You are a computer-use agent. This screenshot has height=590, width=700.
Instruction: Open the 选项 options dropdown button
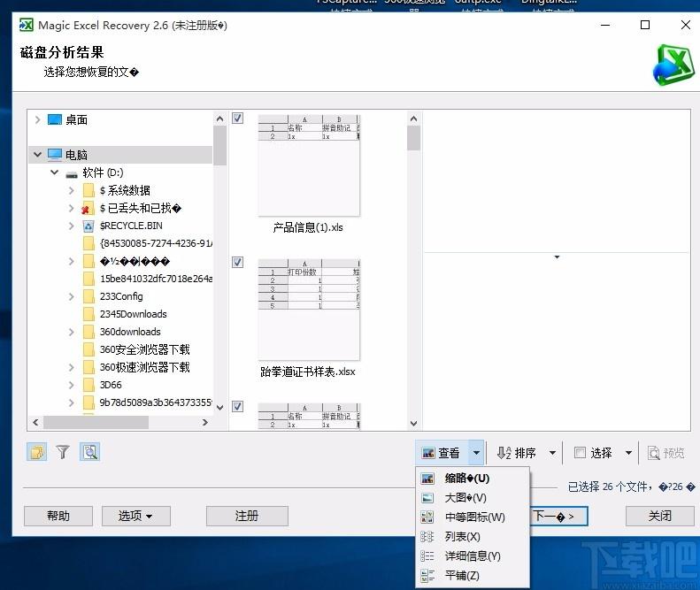tap(135, 516)
